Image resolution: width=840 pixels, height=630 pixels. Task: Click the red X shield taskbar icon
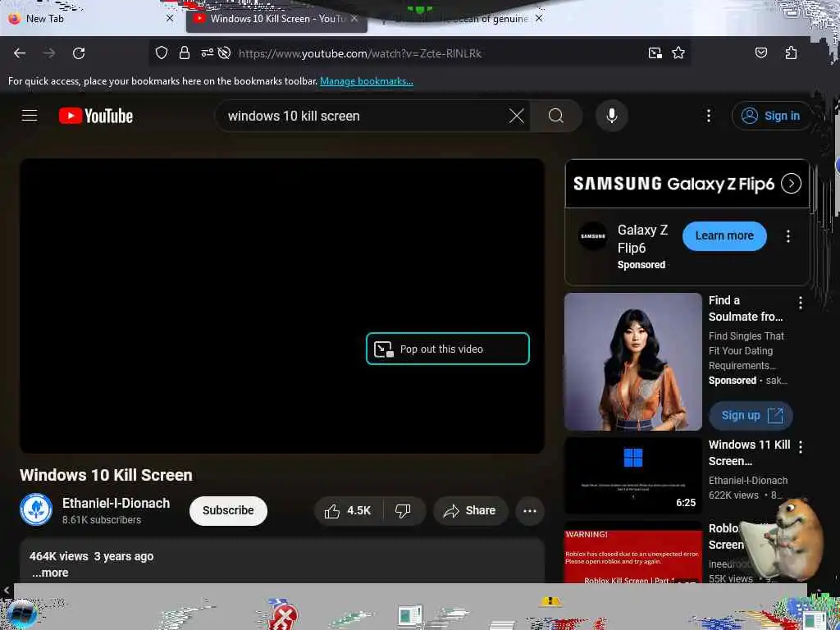point(282,614)
